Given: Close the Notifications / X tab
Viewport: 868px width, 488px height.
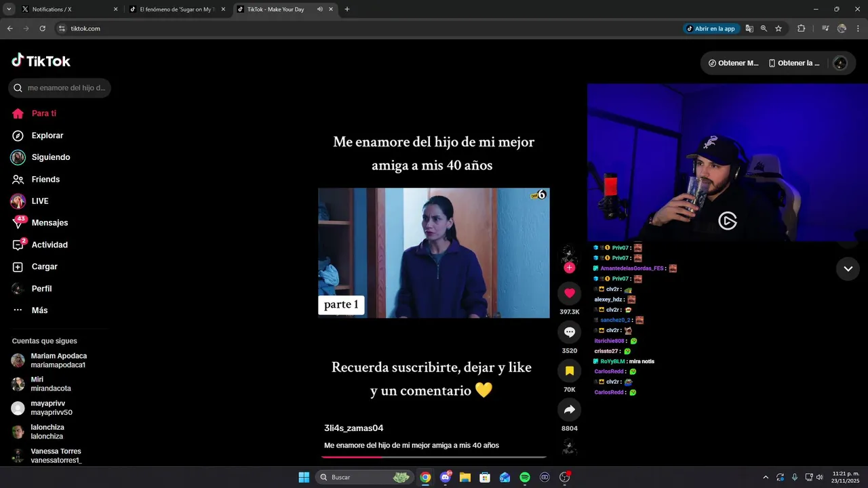Looking at the screenshot, I should tap(115, 9).
